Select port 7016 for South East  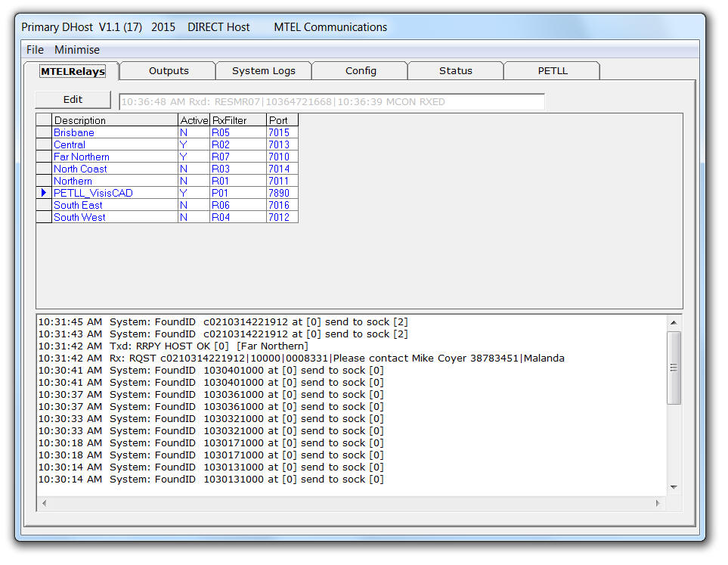279,205
